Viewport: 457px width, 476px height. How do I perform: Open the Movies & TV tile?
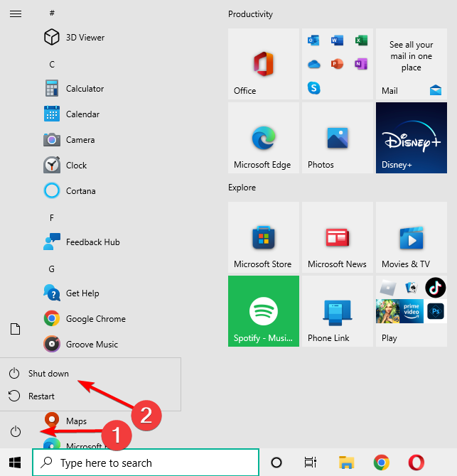tap(412, 237)
